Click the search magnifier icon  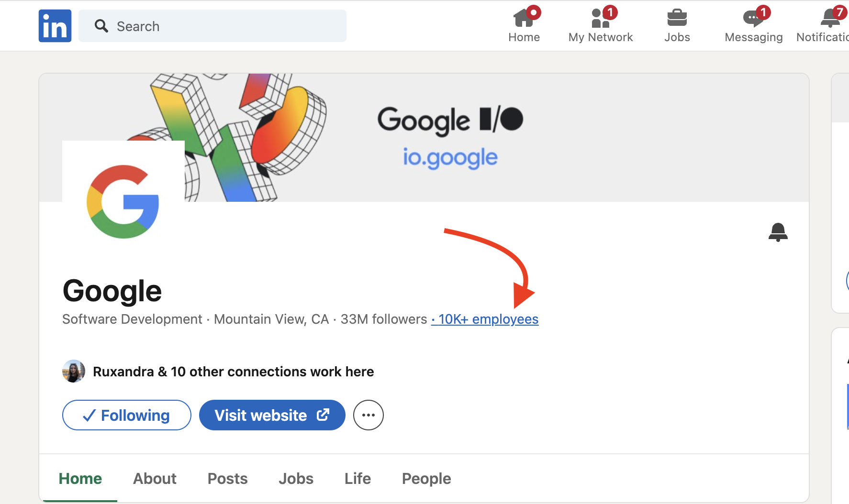(x=101, y=26)
